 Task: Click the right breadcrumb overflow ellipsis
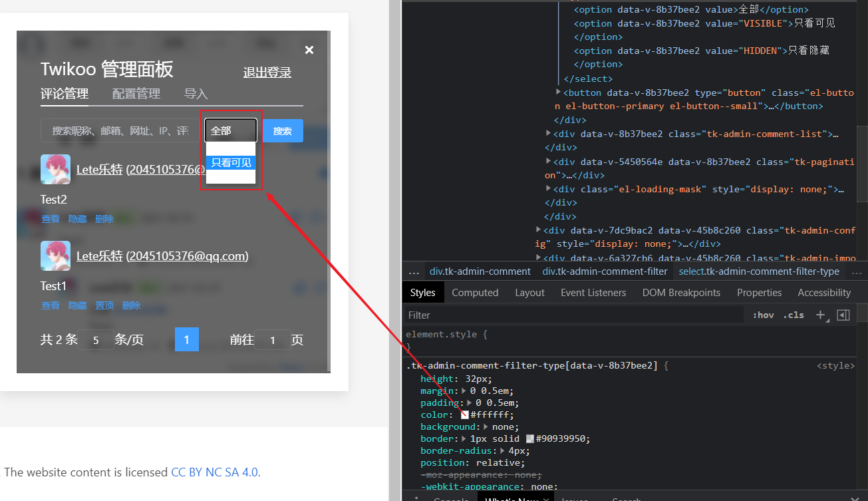[x=856, y=271]
